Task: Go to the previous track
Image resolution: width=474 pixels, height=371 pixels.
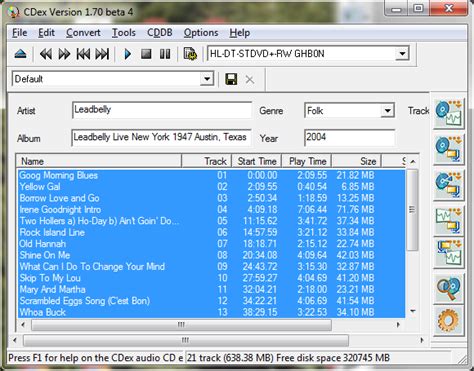Action: [x=83, y=54]
